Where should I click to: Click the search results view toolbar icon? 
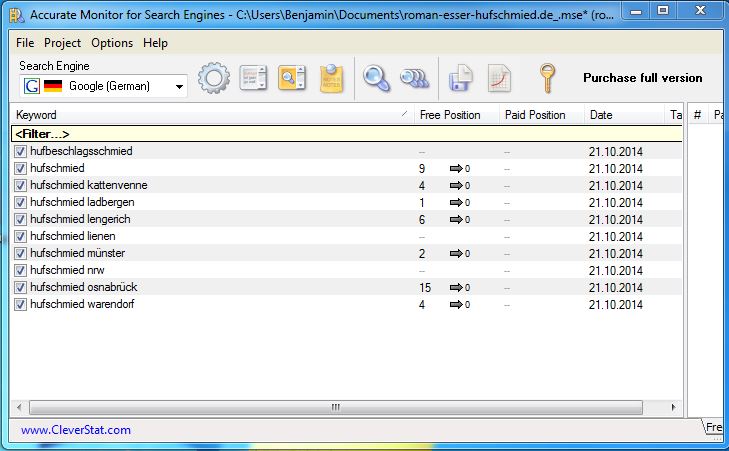(x=292, y=78)
